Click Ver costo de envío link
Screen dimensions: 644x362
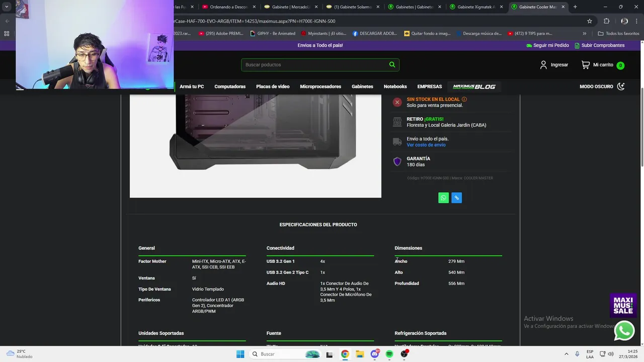tap(426, 145)
